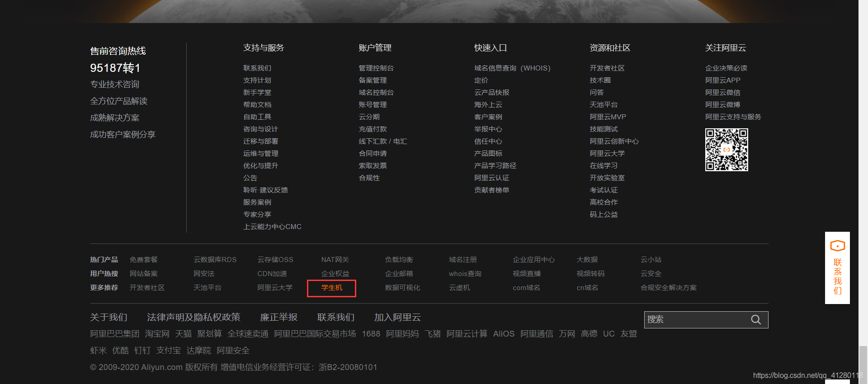This screenshot has width=868, height=384.
Task: Open 达摩院 link
Action: click(x=199, y=351)
